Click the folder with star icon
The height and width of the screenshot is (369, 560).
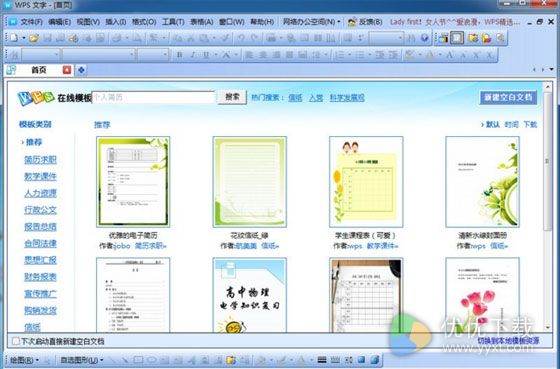(473, 38)
